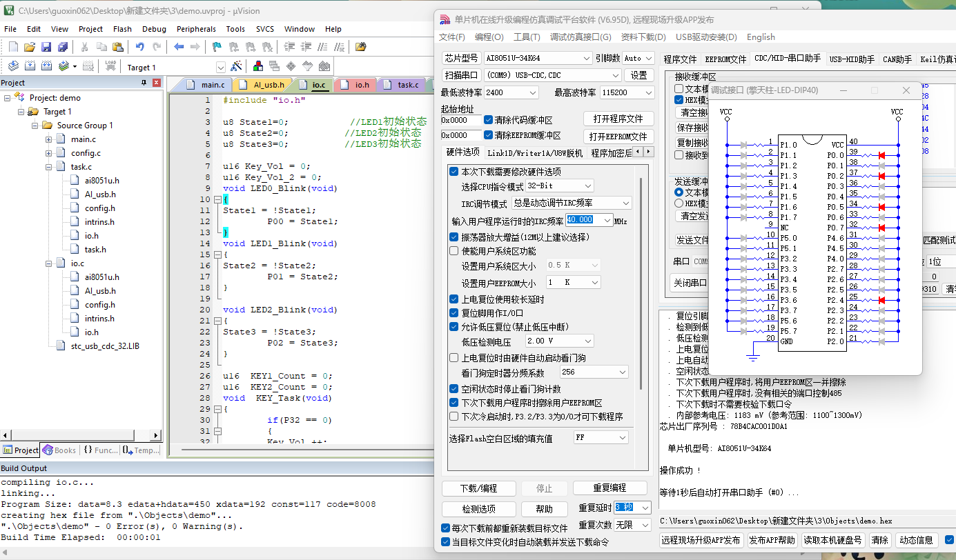Click the Paste clipboard icon
Viewport: 956px width, 560px height.
[118, 47]
